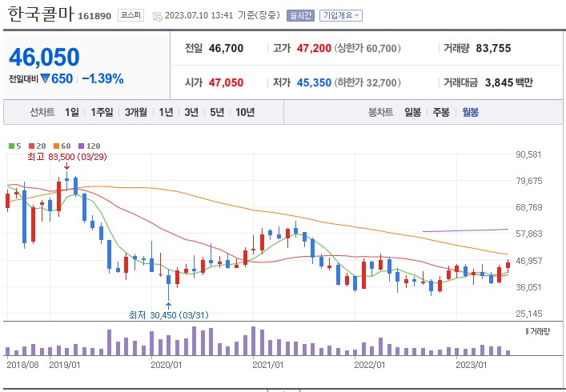Click the 90,581 price axis label
566x392 pixels.
click(529, 154)
